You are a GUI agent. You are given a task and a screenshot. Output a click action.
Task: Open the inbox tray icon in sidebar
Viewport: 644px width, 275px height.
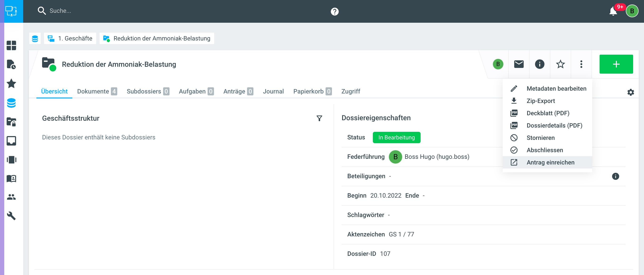point(11,141)
